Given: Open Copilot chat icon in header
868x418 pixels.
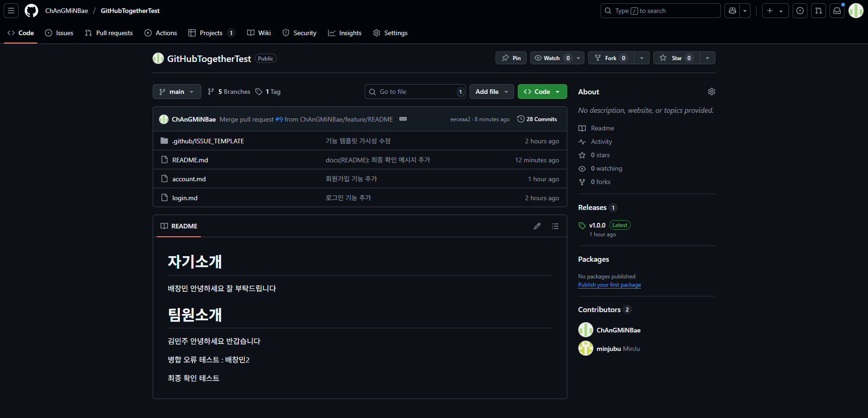Looking at the screenshot, I should (x=732, y=11).
